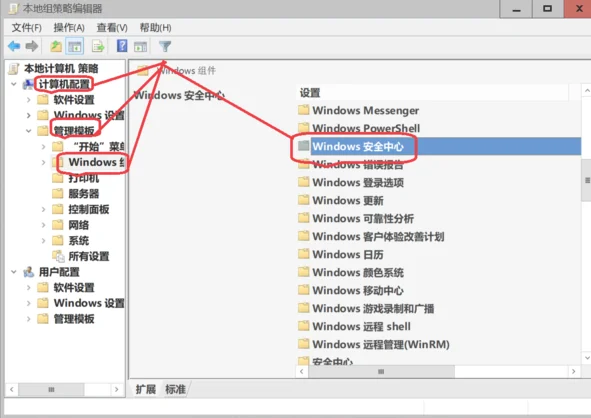Image resolution: width=591 pixels, height=418 pixels.
Task: Open the 查看(V) menu
Action: [x=112, y=28]
